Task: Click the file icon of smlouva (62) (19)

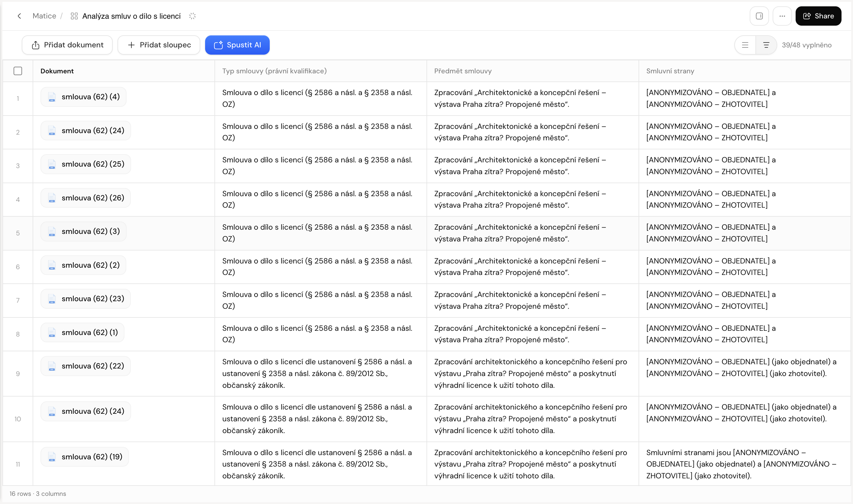Action: (x=52, y=456)
